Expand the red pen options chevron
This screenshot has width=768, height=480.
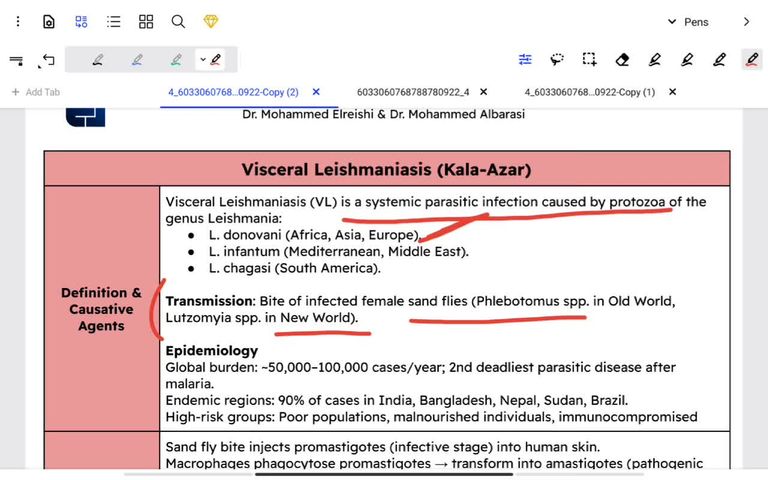[x=203, y=60]
